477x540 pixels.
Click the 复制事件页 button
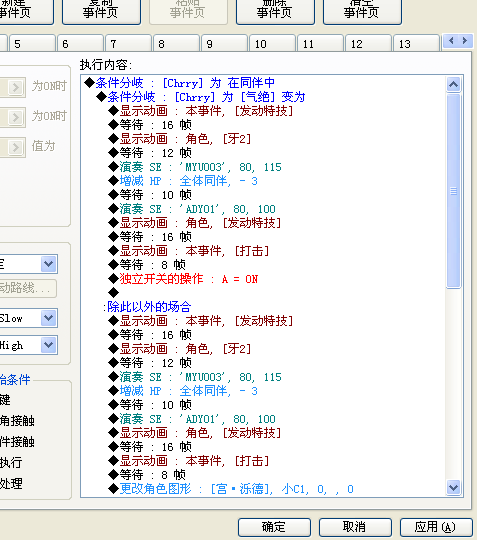[x=101, y=12]
